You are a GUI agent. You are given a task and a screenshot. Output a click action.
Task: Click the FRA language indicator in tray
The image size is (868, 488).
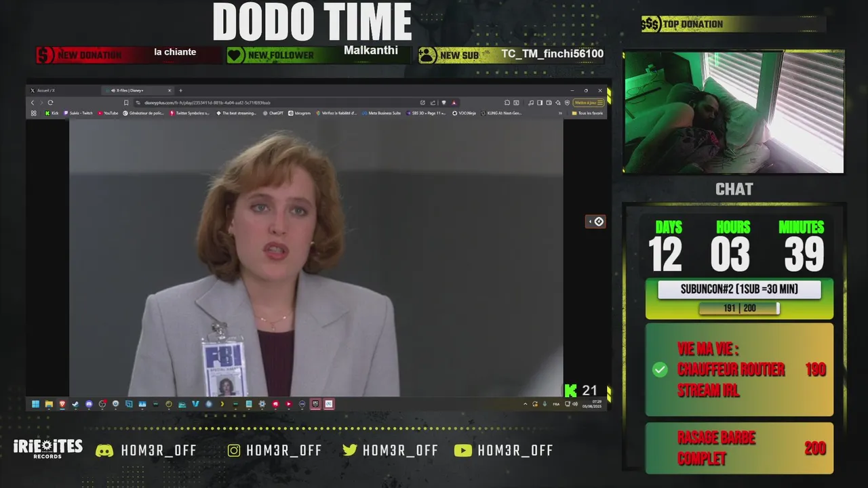pyautogui.click(x=556, y=404)
